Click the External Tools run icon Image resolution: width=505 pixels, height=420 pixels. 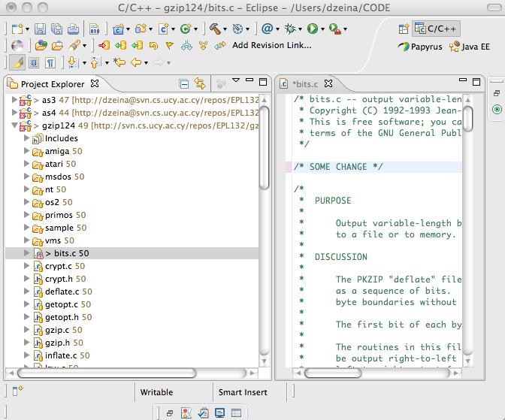point(335,29)
